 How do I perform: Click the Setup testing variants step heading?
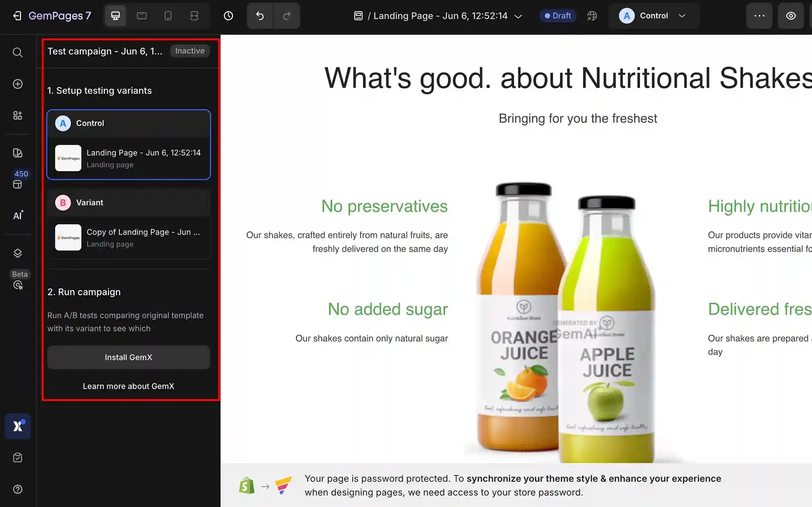tap(100, 91)
